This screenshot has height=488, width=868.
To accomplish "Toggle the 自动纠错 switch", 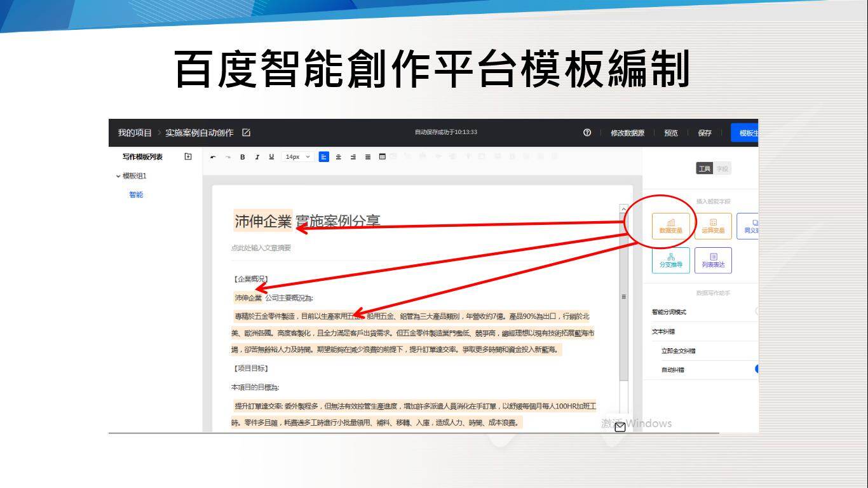I will click(x=756, y=369).
